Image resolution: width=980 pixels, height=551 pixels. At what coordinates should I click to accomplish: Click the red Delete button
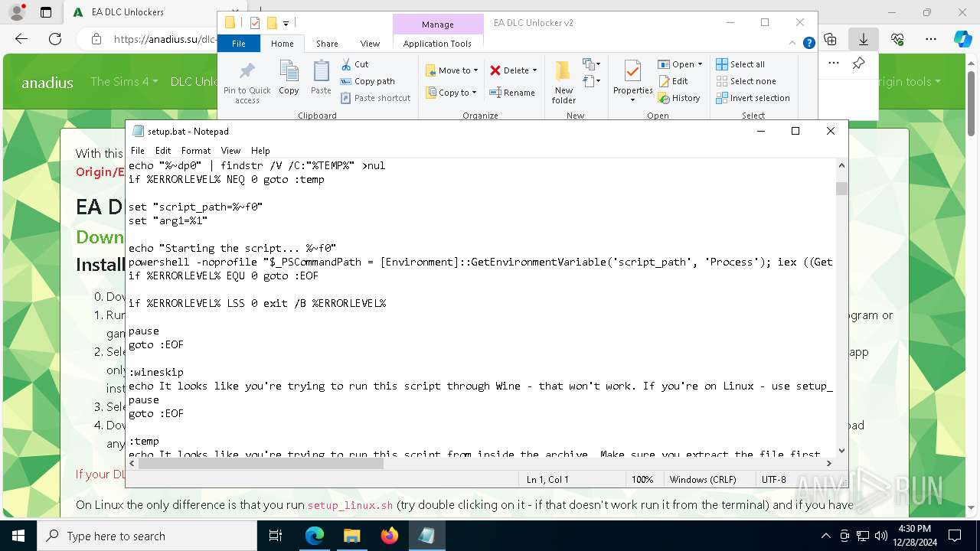[x=509, y=70]
